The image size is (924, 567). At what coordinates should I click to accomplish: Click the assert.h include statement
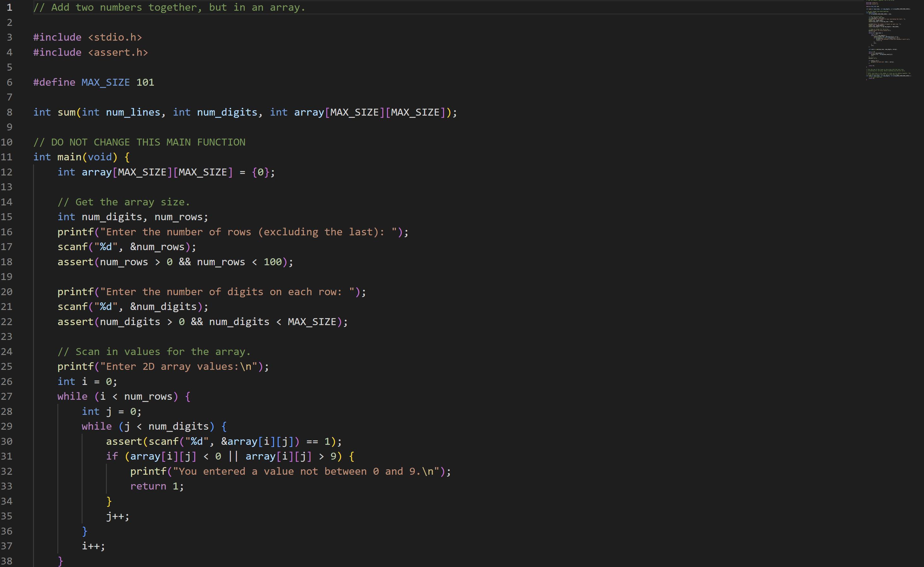coord(90,52)
